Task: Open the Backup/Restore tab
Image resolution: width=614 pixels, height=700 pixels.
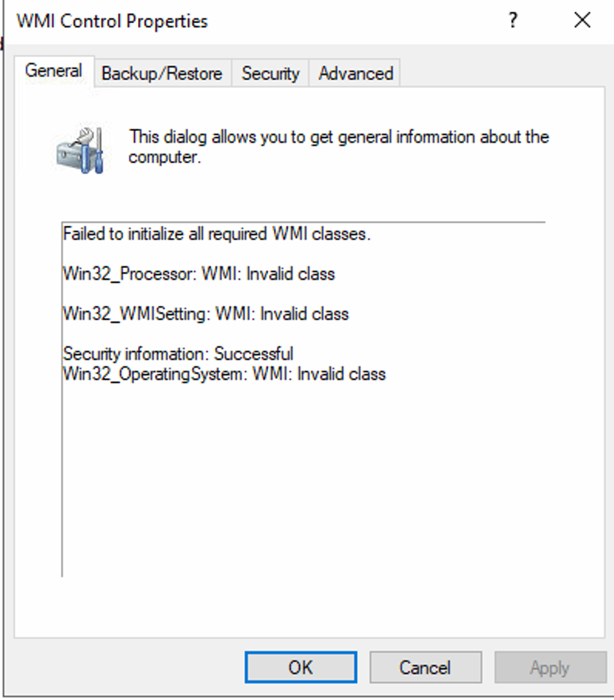Action: click(x=162, y=73)
